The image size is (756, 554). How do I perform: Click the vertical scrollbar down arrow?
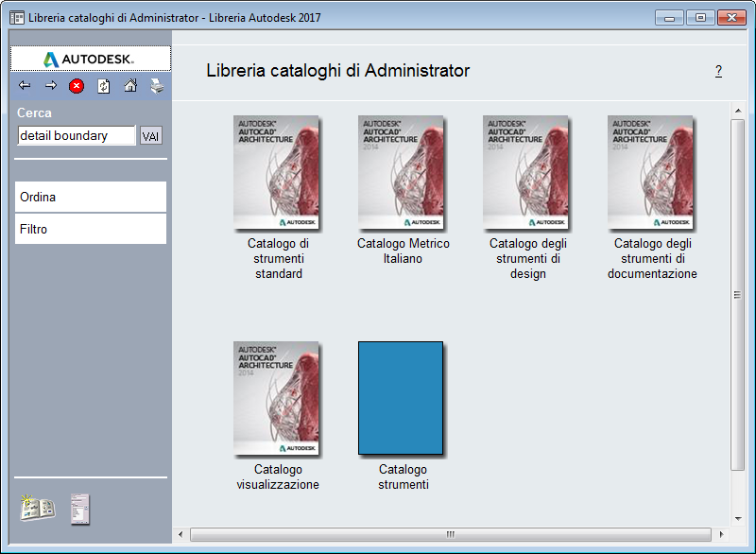point(738,519)
